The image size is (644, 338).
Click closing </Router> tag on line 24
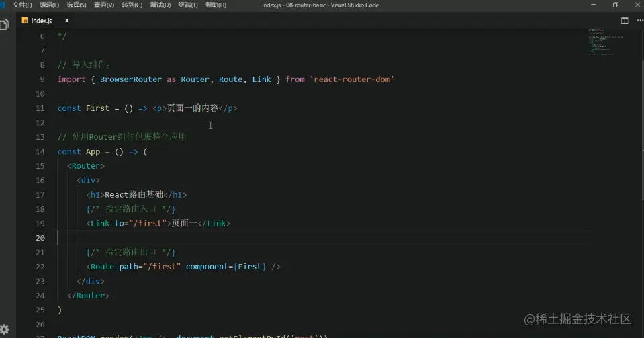pos(88,295)
